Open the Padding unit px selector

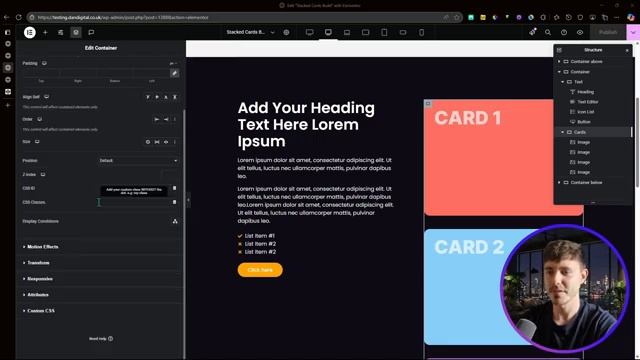pos(173,63)
